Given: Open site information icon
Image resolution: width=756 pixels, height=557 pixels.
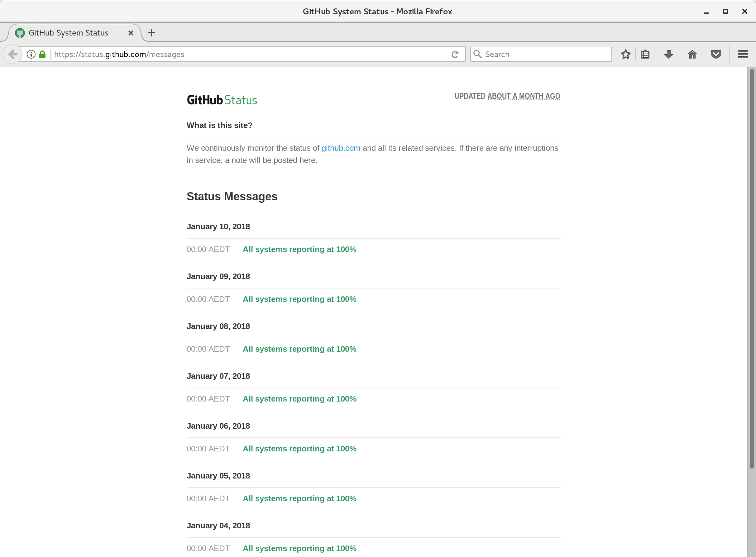Looking at the screenshot, I should pos(31,54).
